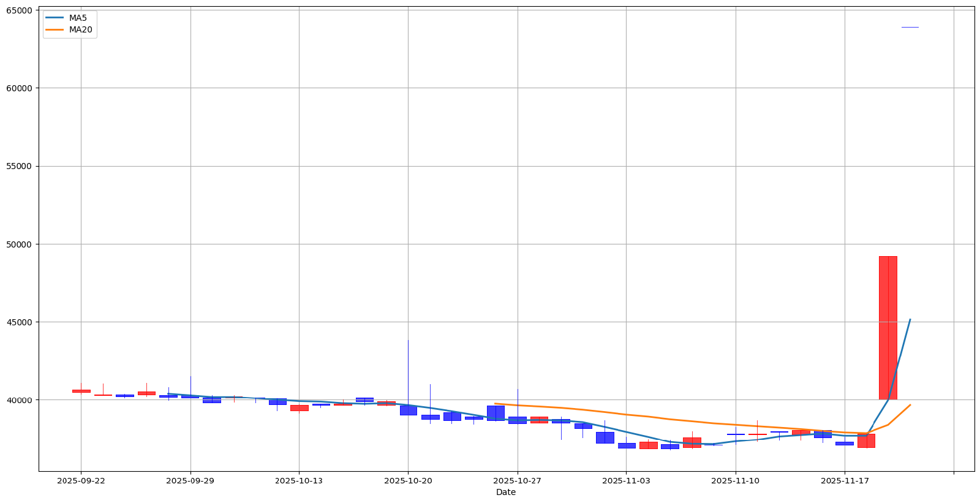980x503 pixels.
Task: Click the MA5 legend label
Action: (78, 18)
